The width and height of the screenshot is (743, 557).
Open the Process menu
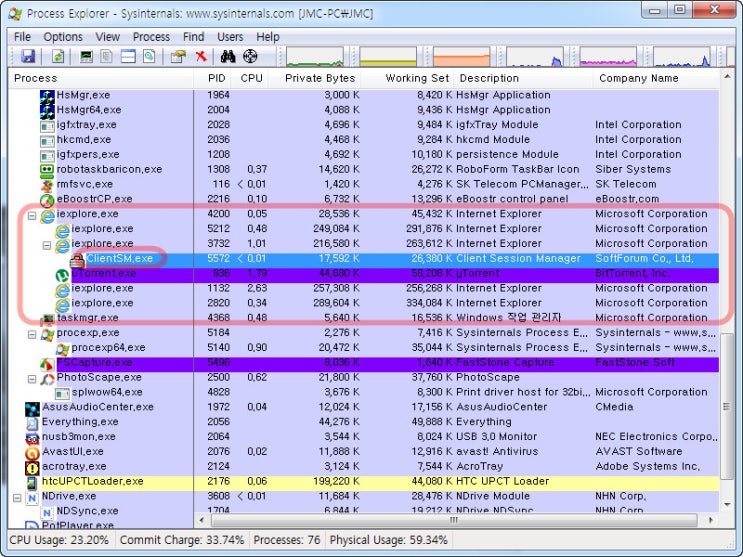[151, 37]
